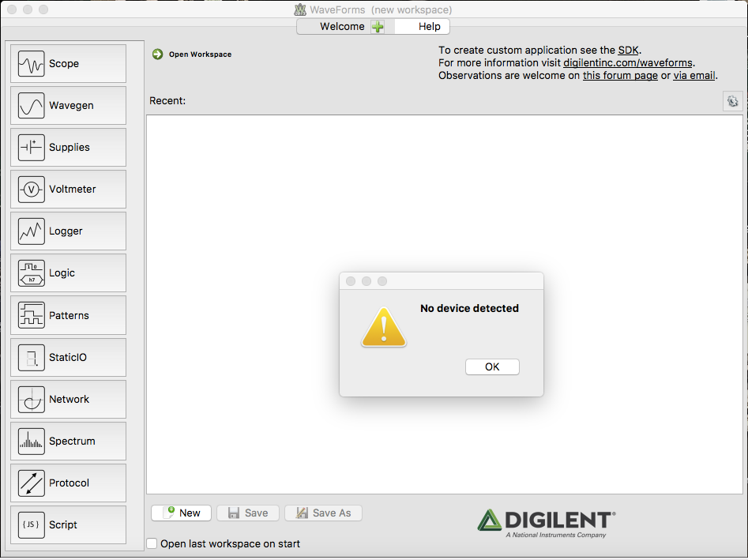The width and height of the screenshot is (748, 560).
Task: Click the yellow warning icon in the dialog
Action: [384, 327]
